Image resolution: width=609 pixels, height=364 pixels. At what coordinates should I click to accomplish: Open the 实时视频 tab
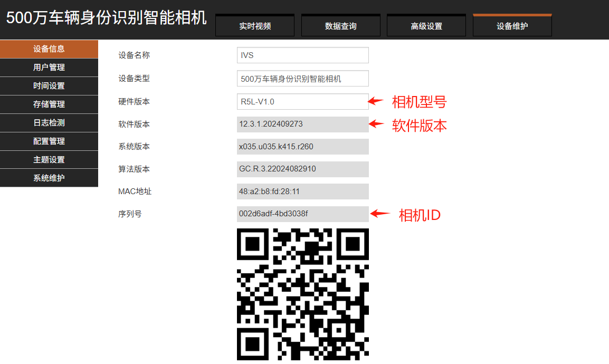[255, 26]
